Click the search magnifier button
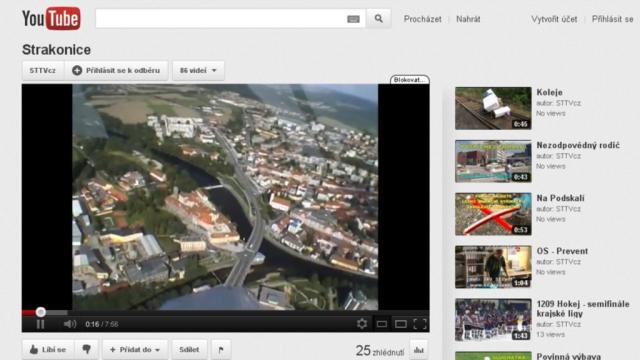The image size is (640, 360). [x=379, y=19]
